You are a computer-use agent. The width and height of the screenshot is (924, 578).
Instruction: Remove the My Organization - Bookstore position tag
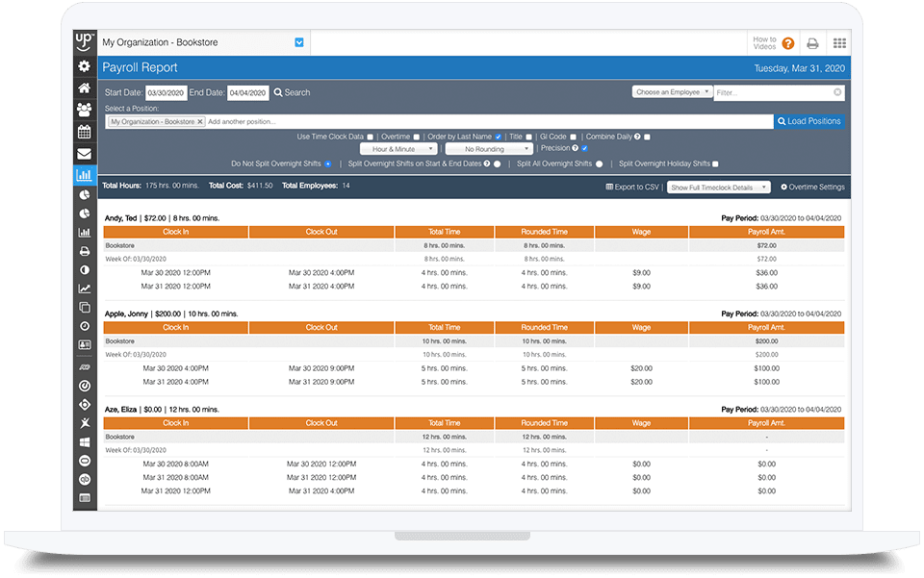tap(200, 122)
